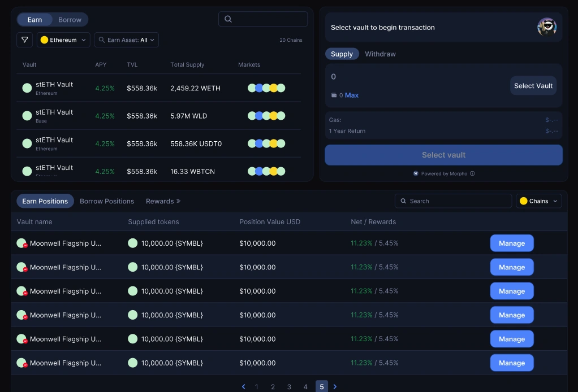This screenshot has height=392, width=578.
Task: Open the Ethereum chain dropdown
Action: [x=63, y=40]
